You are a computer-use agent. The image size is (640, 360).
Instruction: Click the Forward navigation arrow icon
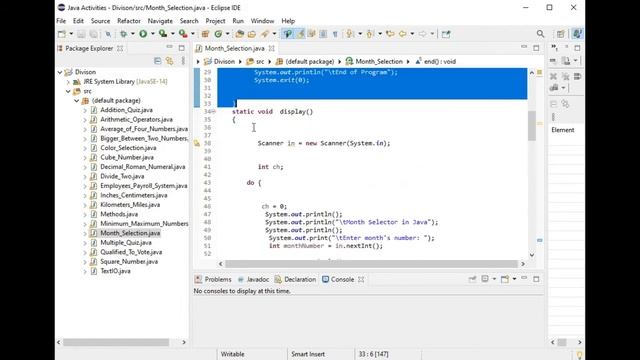(422, 34)
